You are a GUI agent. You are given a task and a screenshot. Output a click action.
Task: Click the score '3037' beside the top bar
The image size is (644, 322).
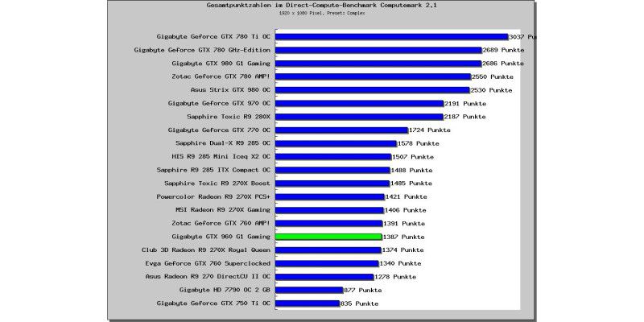coord(516,37)
